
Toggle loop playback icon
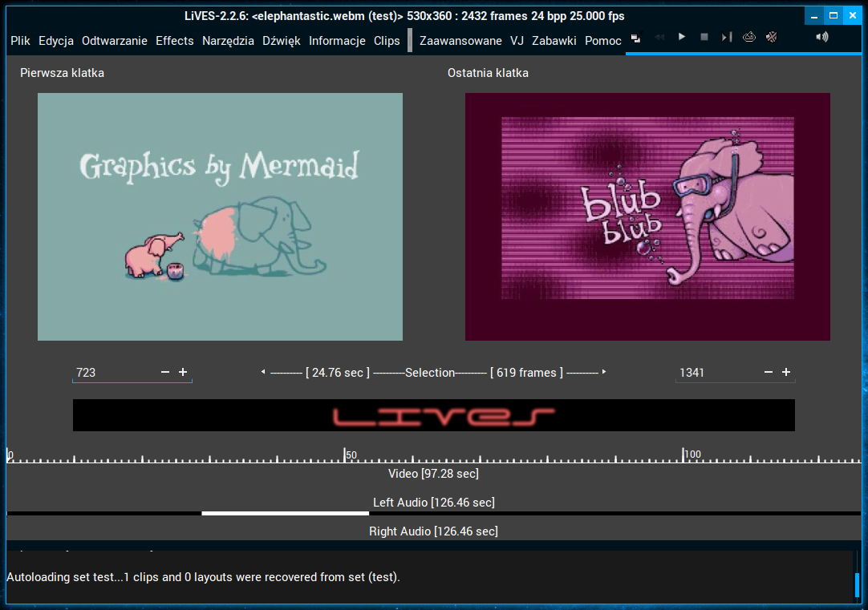pyautogui.click(x=749, y=37)
